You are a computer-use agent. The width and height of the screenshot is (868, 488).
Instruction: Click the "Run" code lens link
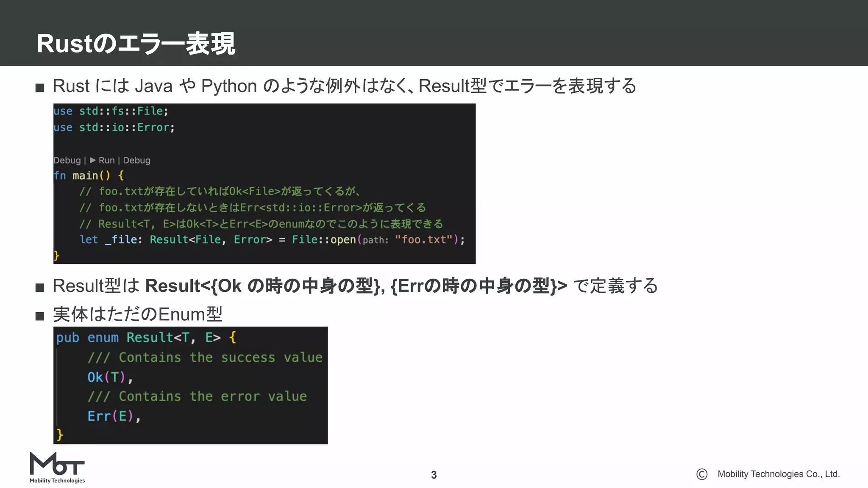tap(107, 161)
